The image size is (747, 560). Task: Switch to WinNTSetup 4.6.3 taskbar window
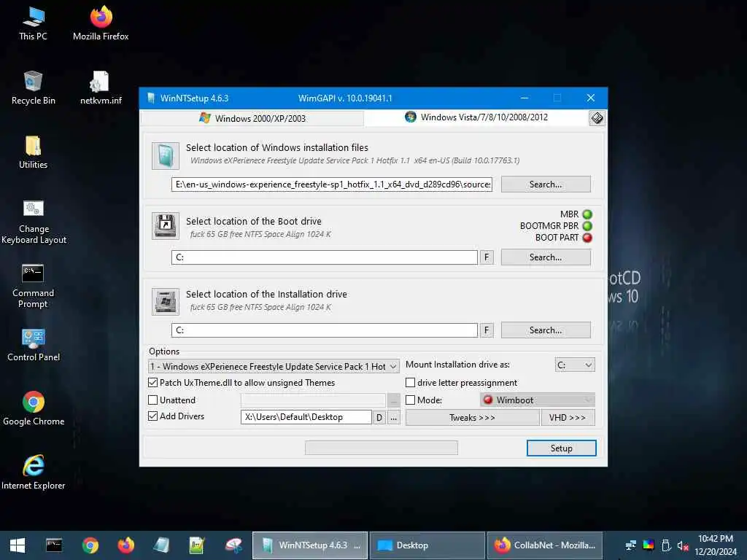pyautogui.click(x=310, y=545)
